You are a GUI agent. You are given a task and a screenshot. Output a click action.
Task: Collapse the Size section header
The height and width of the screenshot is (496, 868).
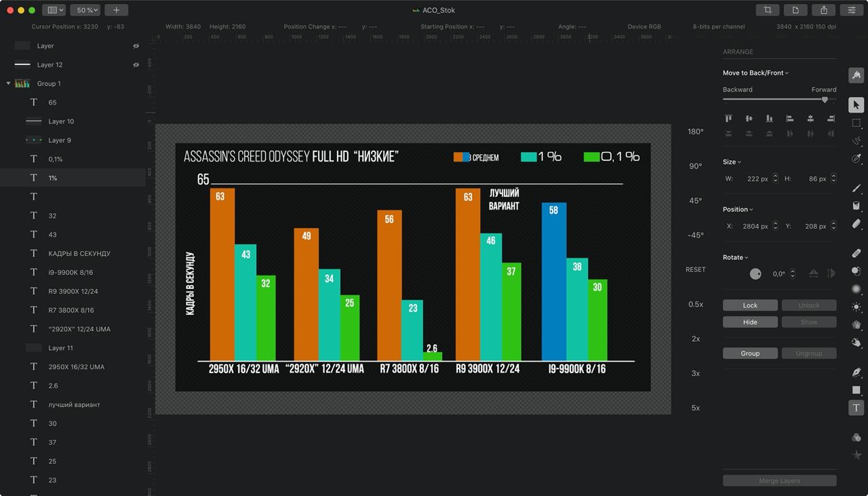[732, 162]
